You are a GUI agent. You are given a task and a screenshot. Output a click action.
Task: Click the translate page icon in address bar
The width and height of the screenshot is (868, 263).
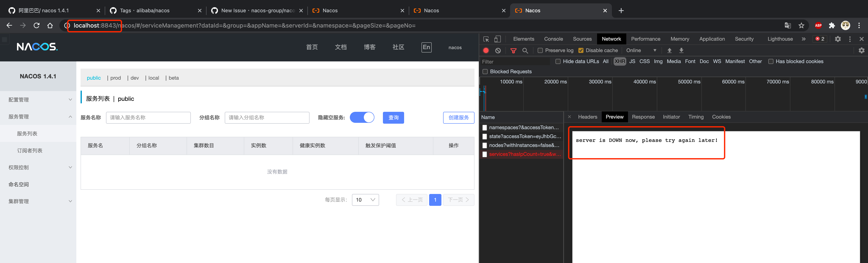coord(788,25)
